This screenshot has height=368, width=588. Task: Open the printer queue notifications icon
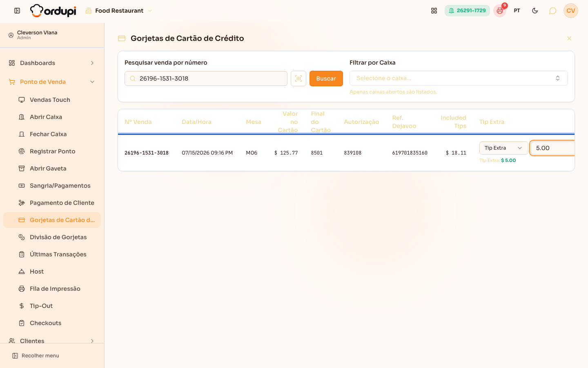[x=500, y=11]
